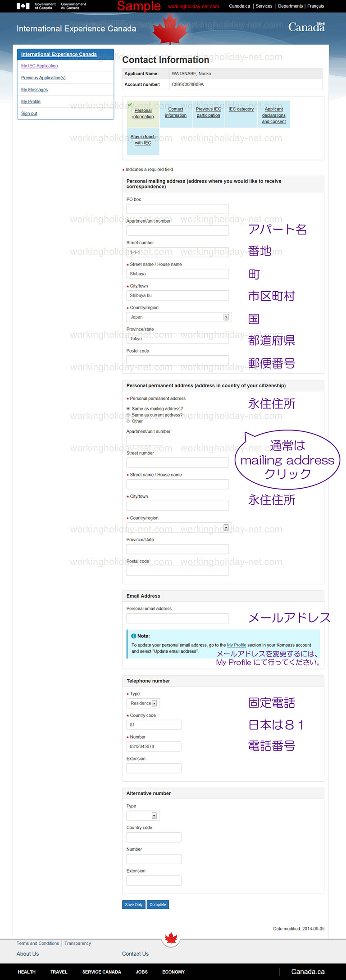The height and width of the screenshot is (980, 346).
Task: Click permanent address City/town field
Action: click(178, 506)
